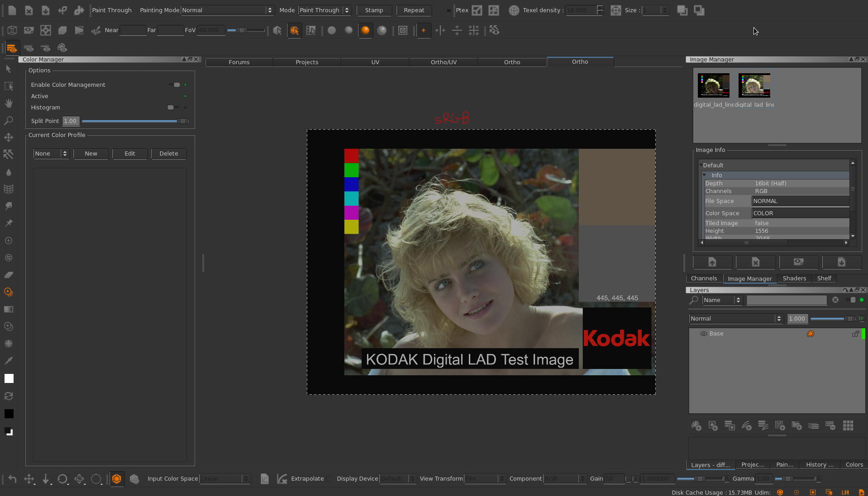Check the Extrapolate checkbox

(x=329, y=479)
